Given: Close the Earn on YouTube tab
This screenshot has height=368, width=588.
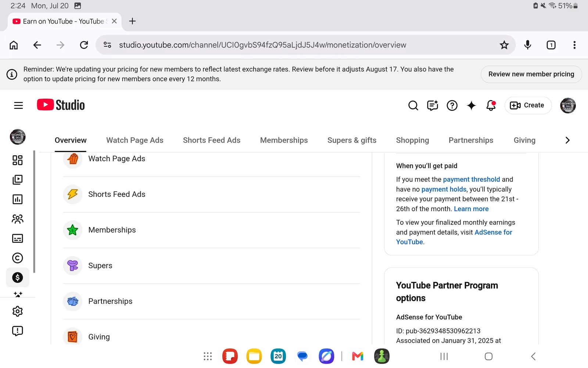Looking at the screenshot, I should [x=114, y=21].
